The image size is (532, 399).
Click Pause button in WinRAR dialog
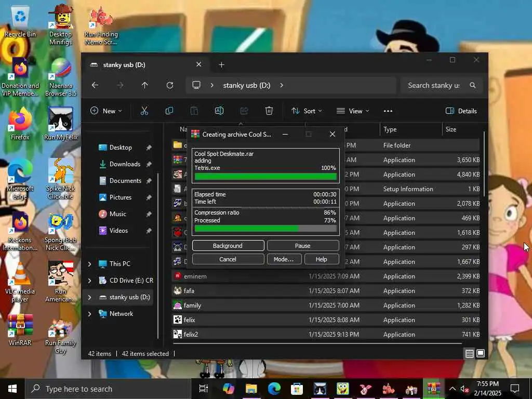tap(303, 246)
